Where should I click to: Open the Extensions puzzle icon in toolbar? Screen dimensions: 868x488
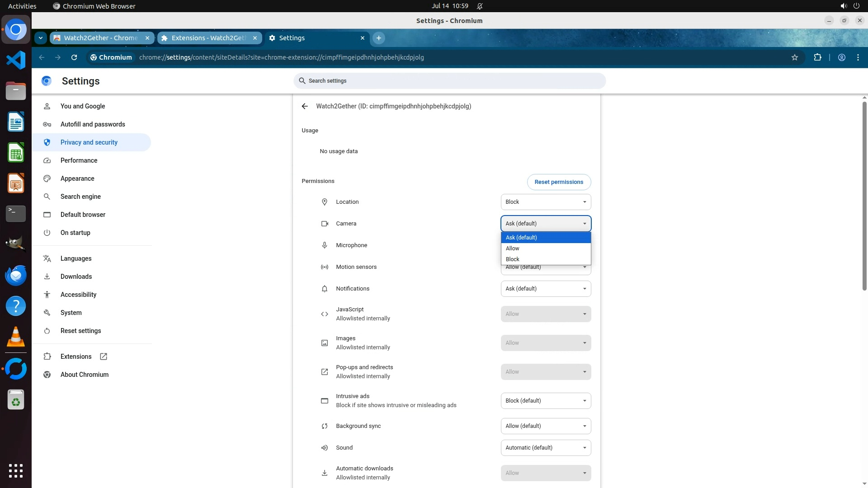click(x=817, y=57)
